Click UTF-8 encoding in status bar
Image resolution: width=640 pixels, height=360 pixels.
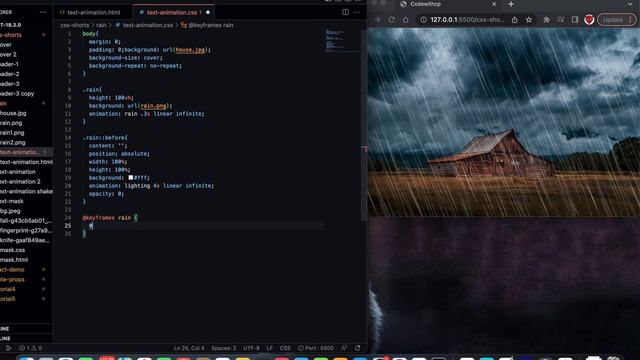tap(251, 348)
